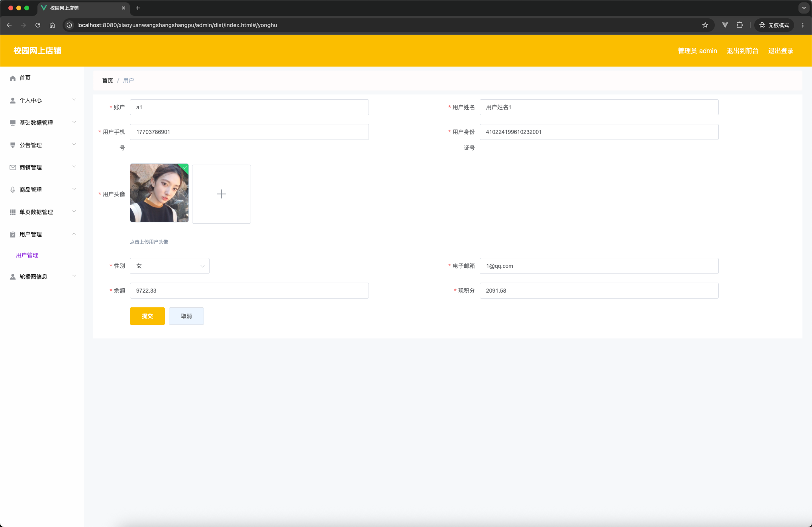Bookmark this page with the star icon
This screenshot has height=527, width=812.
tap(705, 25)
